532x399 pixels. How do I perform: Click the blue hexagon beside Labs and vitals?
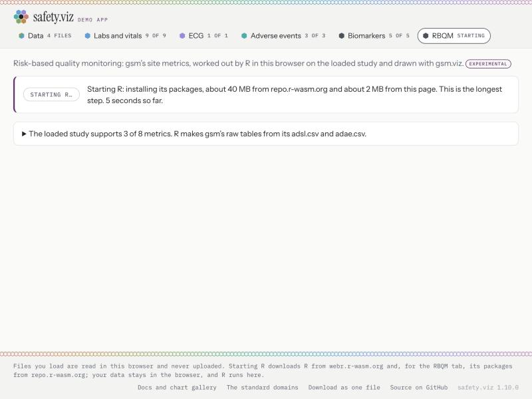click(x=88, y=36)
